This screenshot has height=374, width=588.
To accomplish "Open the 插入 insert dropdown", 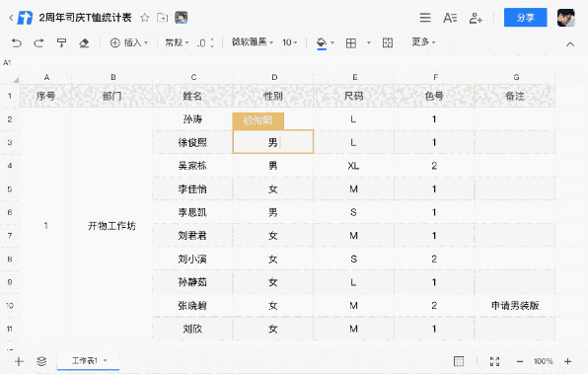I will [x=129, y=42].
